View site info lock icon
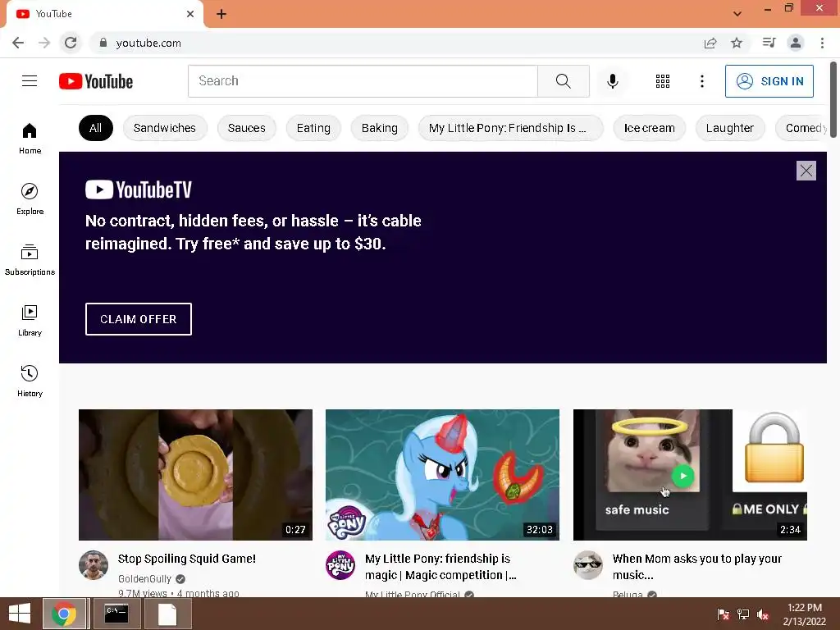 (103, 43)
